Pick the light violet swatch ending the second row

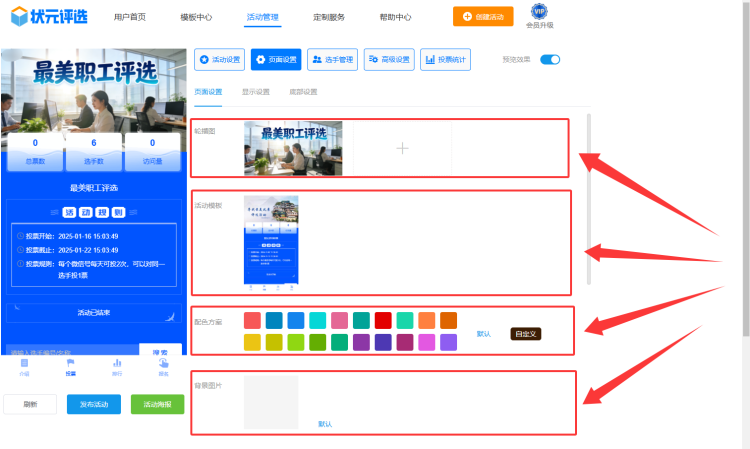point(448,342)
